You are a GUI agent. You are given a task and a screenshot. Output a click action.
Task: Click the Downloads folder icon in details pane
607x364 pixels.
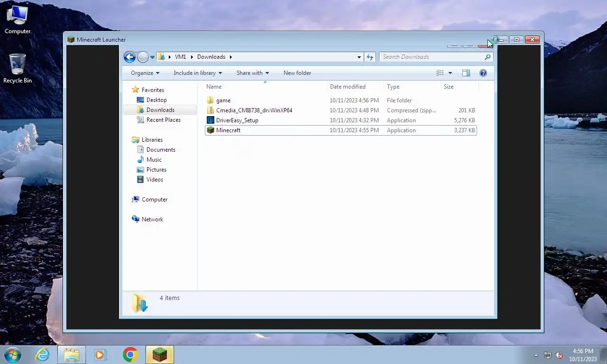pos(140,302)
